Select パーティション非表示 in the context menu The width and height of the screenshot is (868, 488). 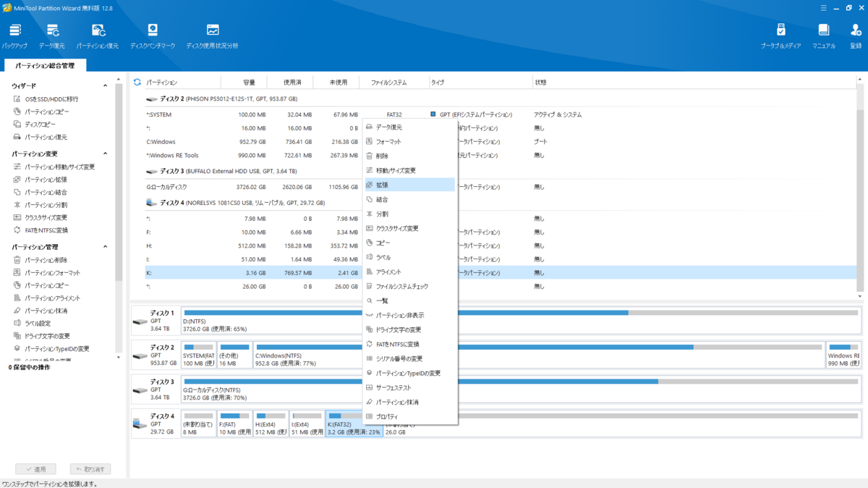(410, 316)
